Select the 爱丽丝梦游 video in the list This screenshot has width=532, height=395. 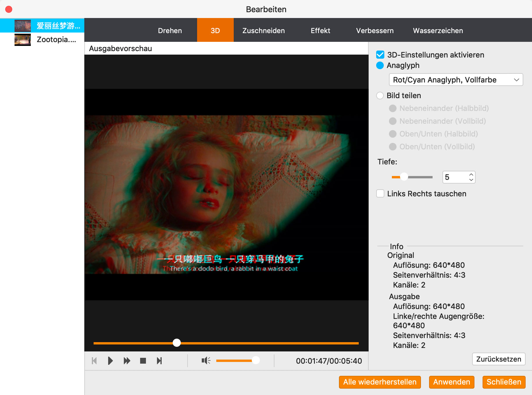coord(42,26)
